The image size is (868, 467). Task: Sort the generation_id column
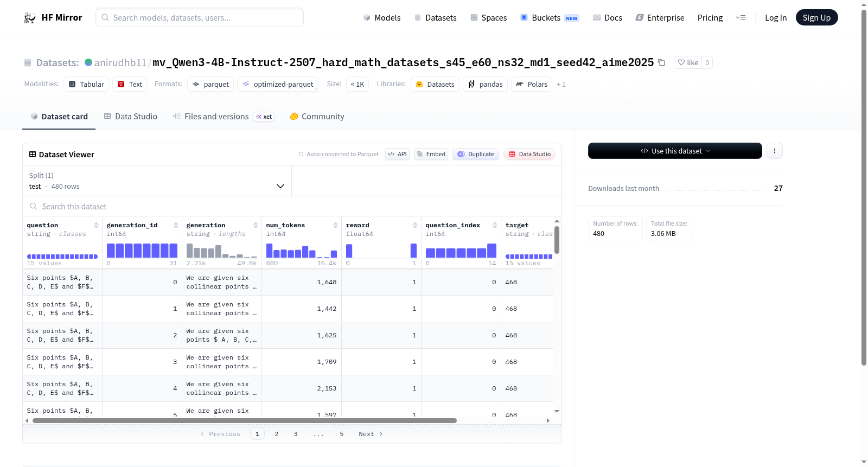pyautogui.click(x=176, y=225)
